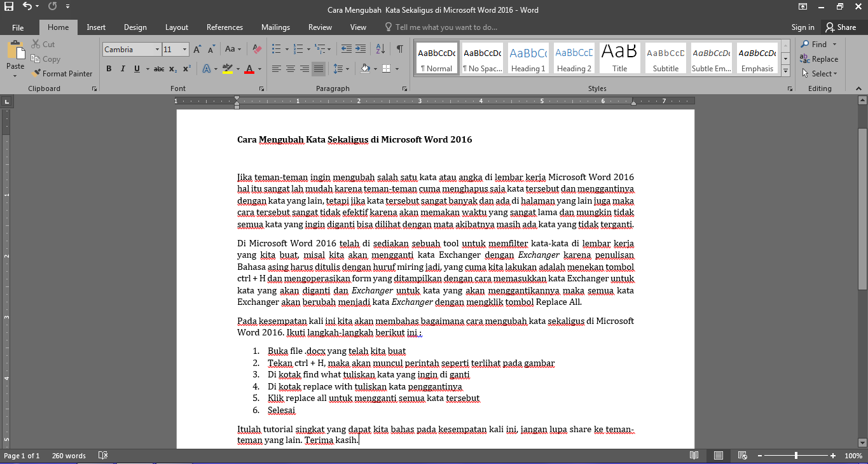Click the Superscript x2 icon
This screenshot has height=464, width=868.
point(187,69)
